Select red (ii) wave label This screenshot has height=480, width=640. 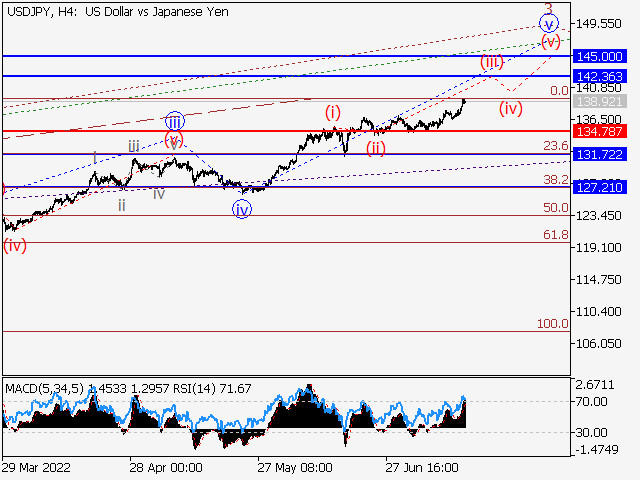pyautogui.click(x=375, y=148)
